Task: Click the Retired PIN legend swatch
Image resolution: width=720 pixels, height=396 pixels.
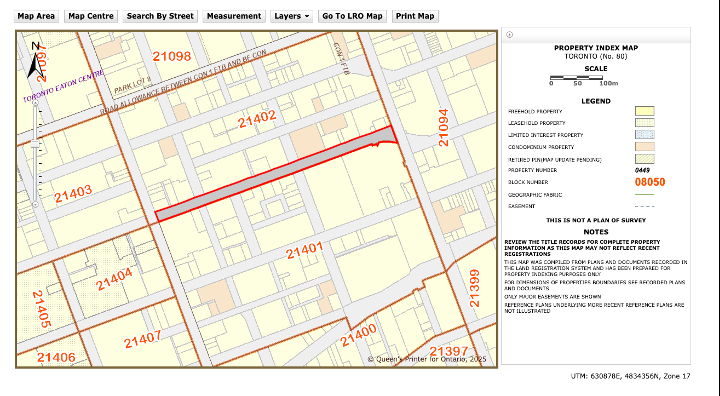Action: coord(644,159)
